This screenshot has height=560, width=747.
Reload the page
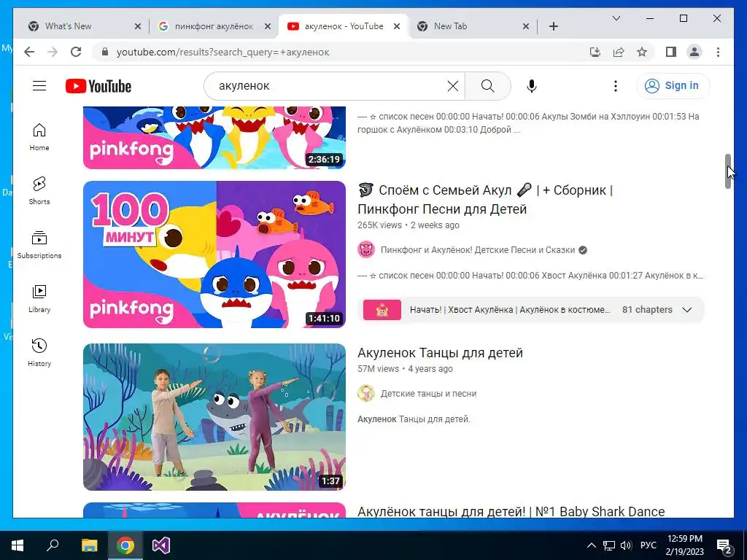pyautogui.click(x=76, y=52)
